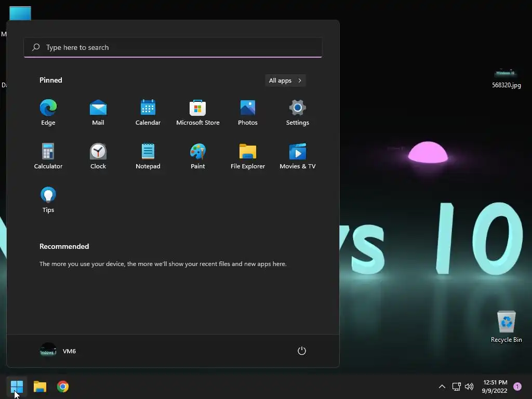This screenshot has height=399, width=532.
Task: Show hidden icons in system tray
Action: coord(442,387)
